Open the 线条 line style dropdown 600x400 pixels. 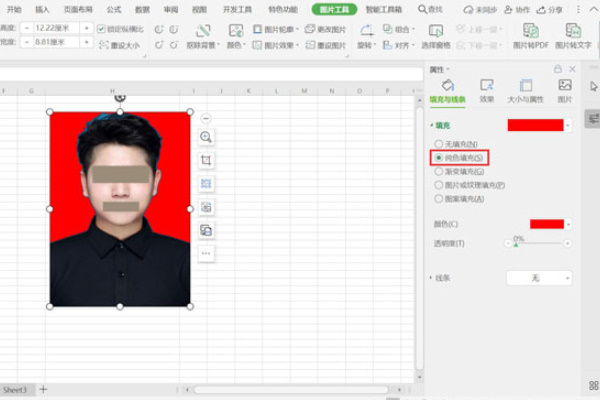click(x=540, y=277)
